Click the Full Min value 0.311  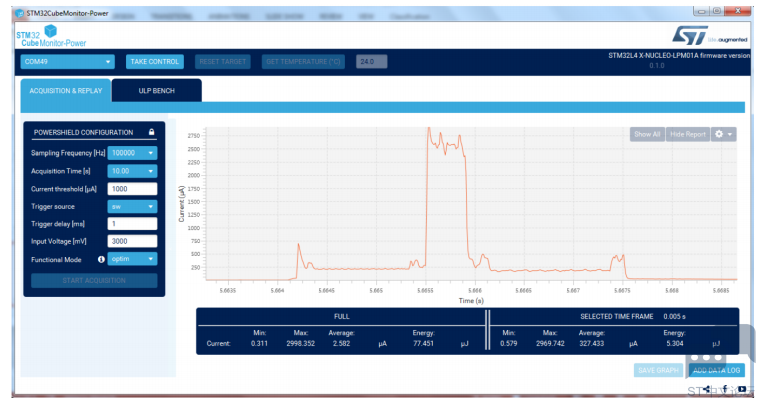click(x=259, y=344)
